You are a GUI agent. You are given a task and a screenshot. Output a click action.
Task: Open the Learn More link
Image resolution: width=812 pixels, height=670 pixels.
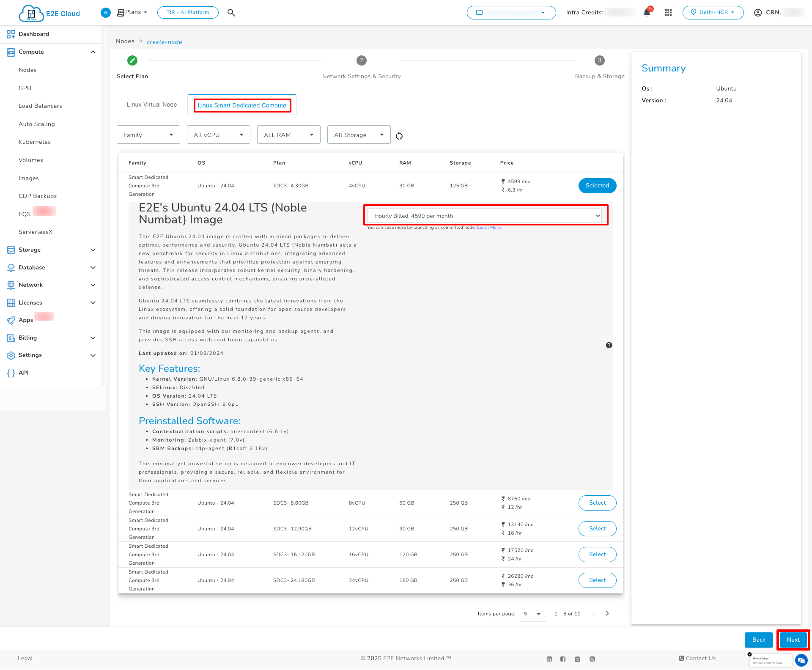489,227
